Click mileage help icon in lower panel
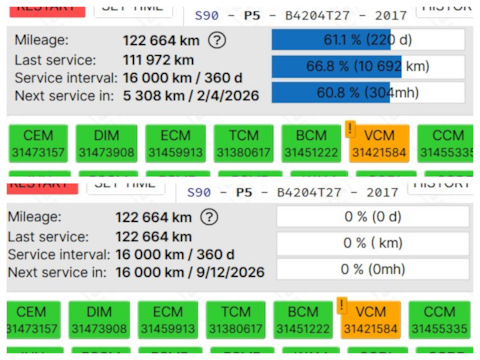Viewport: 480px width, 360px height. click(x=209, y=217)
